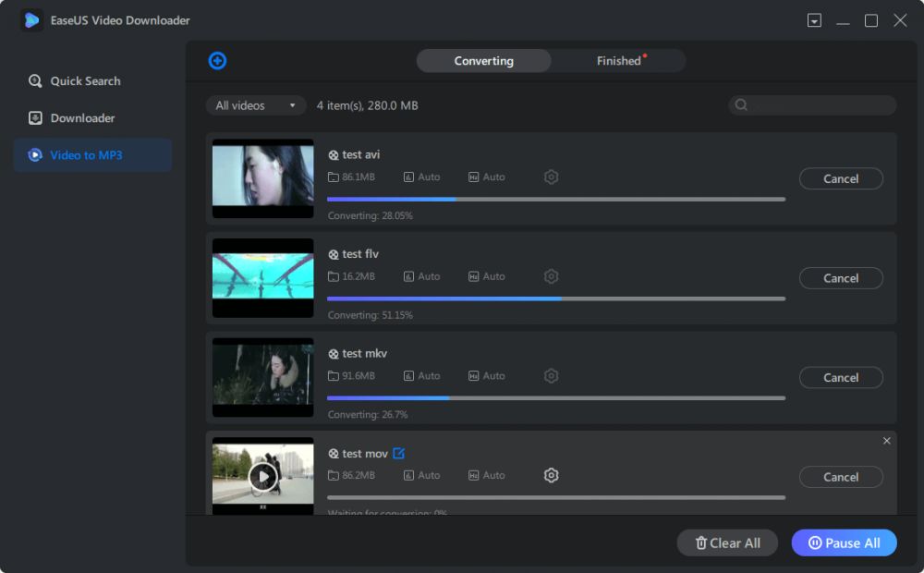Expand the All videos filter dropdown
Image resolution: width=924 pixels, height=573 pixels.
(256, 105)
